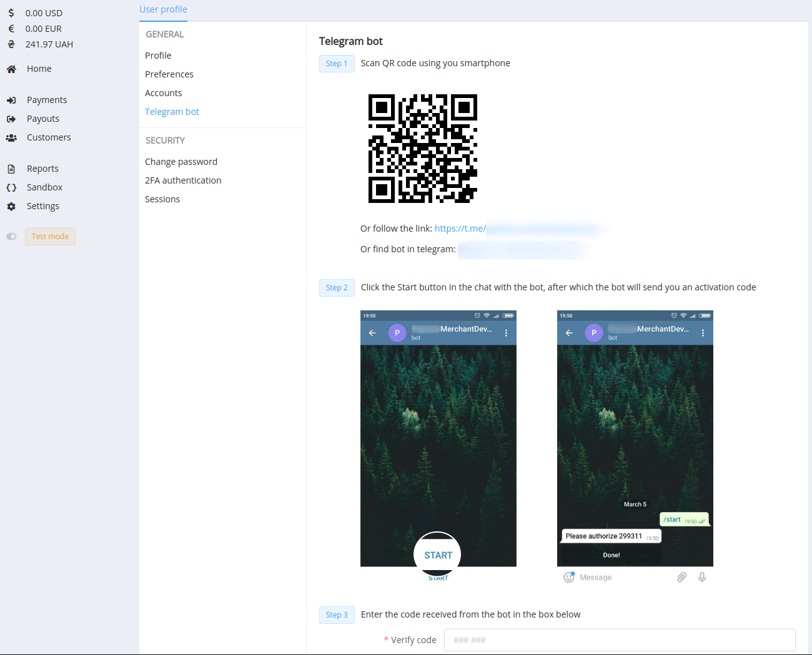The image size is (812, 655).
Task: Go to Payouts section
Action: point(43,119)
